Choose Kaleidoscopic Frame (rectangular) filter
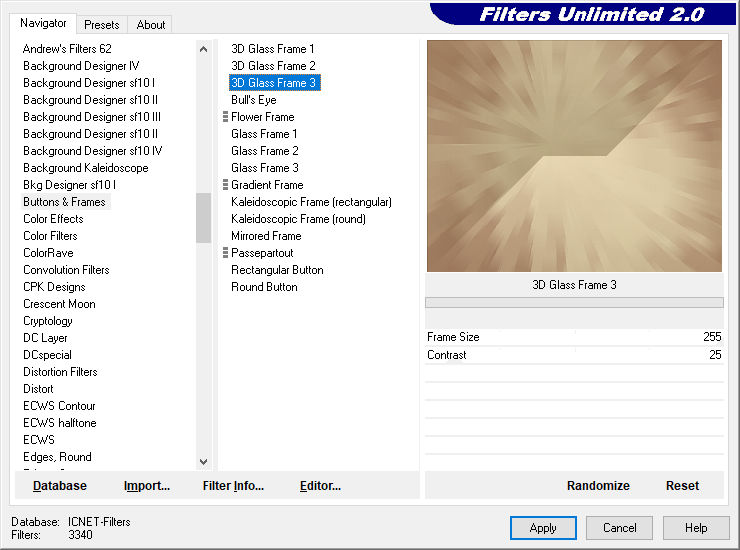The width and height of the screenshot is (740, 550). pos(311,202)
